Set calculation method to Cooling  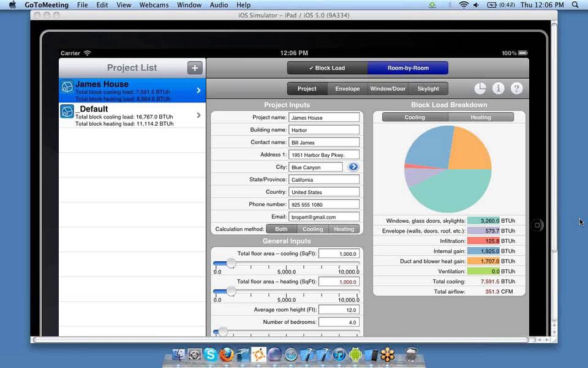313,229
